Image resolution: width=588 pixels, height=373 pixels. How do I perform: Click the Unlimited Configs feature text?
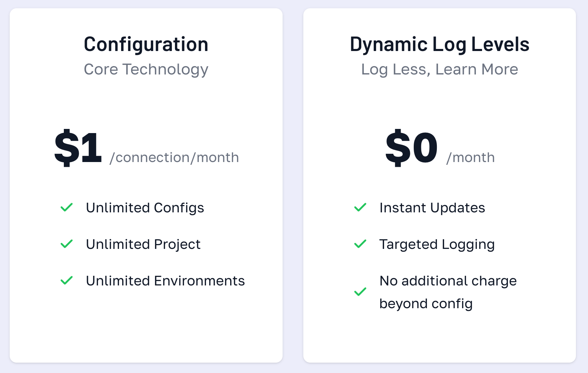tap(145, 208)
